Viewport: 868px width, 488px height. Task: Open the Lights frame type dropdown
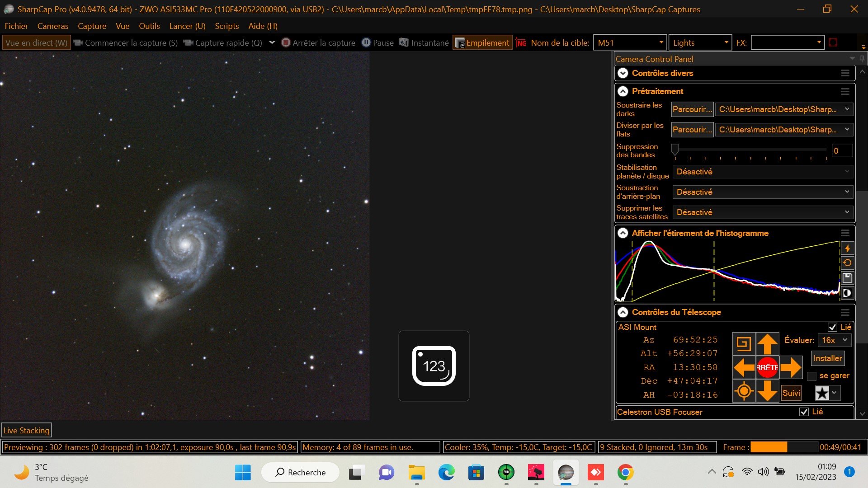(x=726, y=43)
